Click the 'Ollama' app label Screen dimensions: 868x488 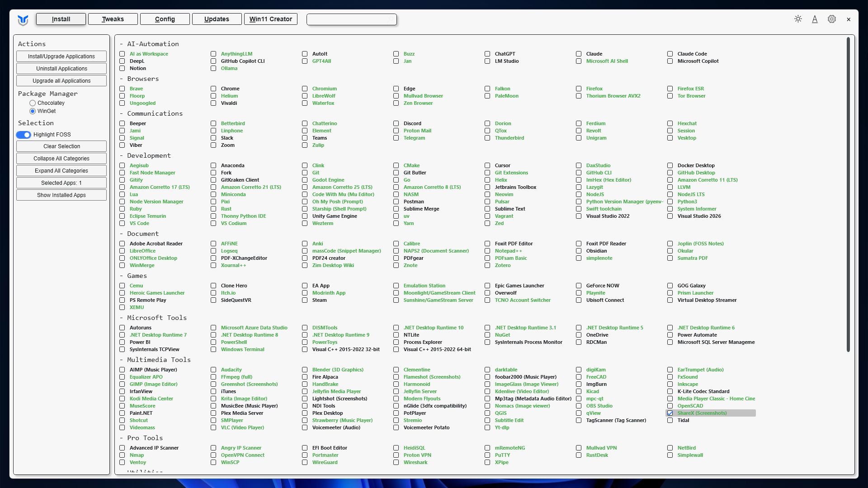[229, 68]
